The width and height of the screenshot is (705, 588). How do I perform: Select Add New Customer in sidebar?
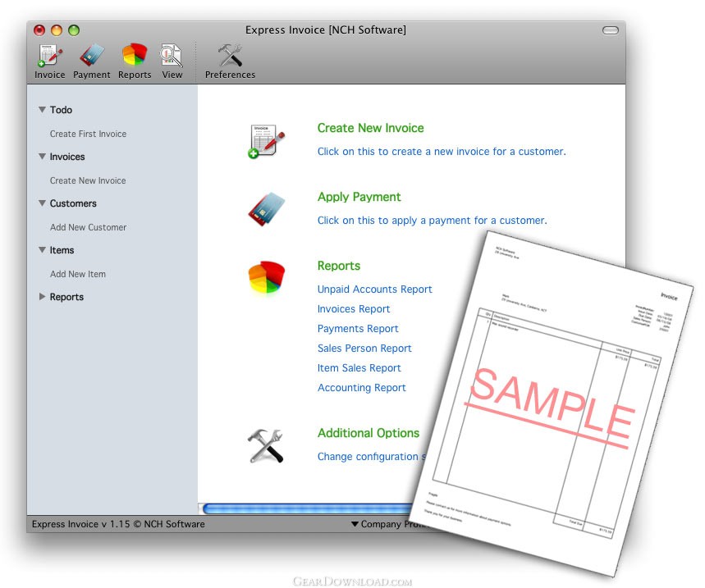click(x=88, y=227)
